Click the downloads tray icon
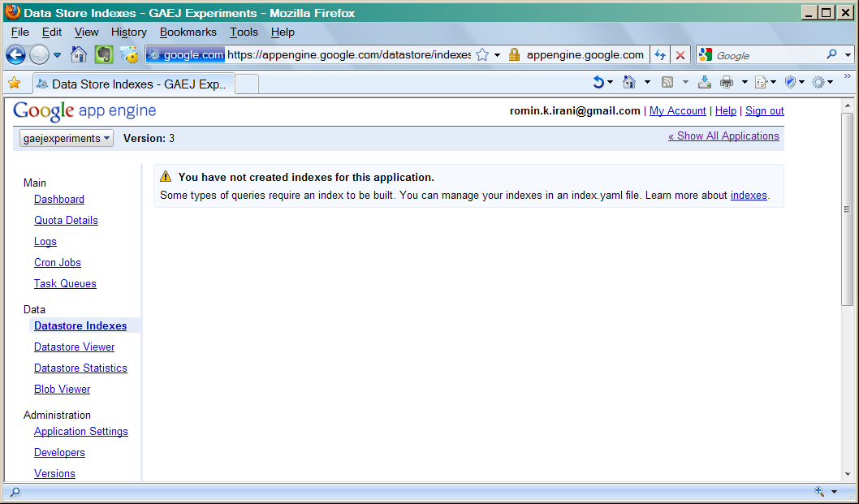The height and width of the screenshot is (504, 859). coord(705,82)
